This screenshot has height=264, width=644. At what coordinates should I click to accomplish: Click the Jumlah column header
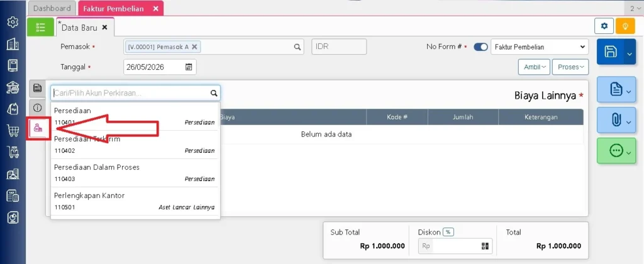(463, 117)
